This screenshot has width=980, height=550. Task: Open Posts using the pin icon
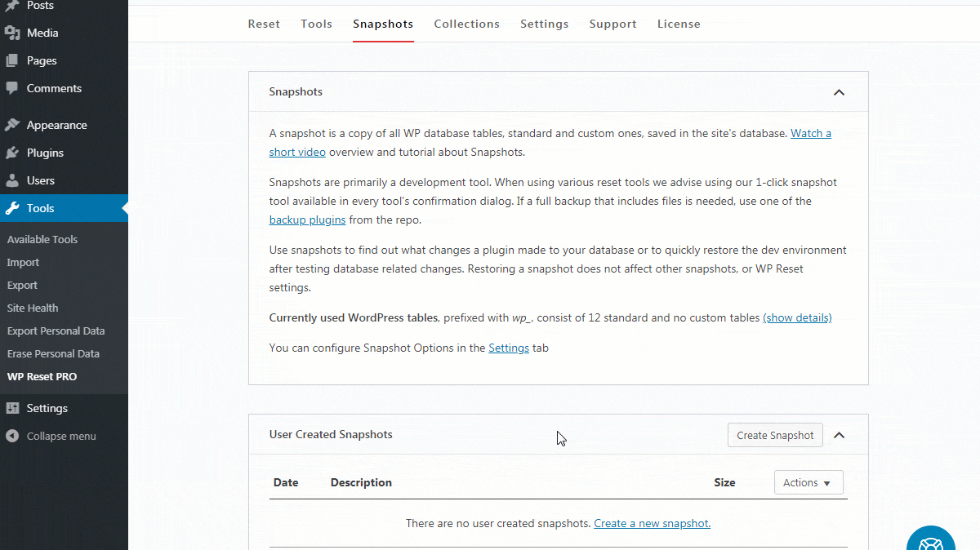(x=13, y=6)
